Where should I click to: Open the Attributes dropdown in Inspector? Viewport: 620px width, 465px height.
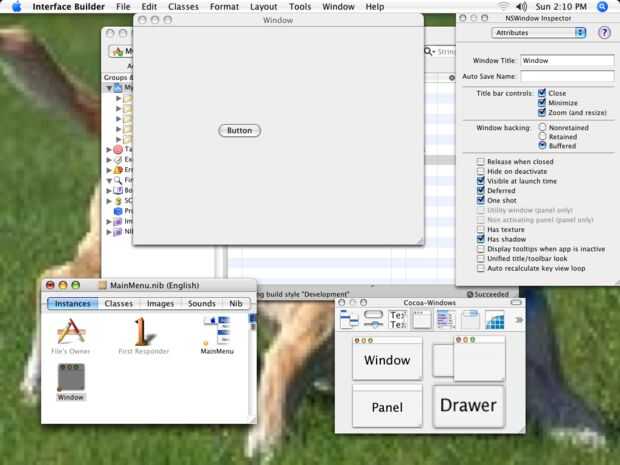(539, 32)
